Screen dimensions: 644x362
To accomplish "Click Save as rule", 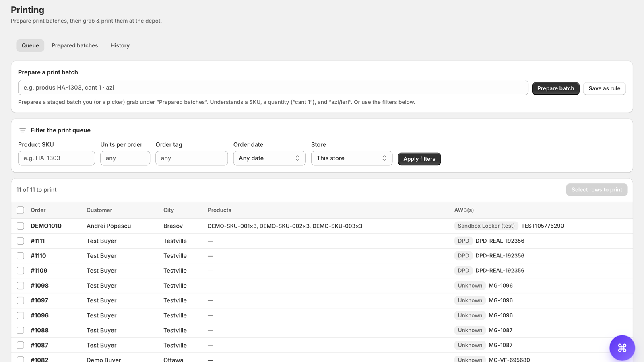I will 604,88.
